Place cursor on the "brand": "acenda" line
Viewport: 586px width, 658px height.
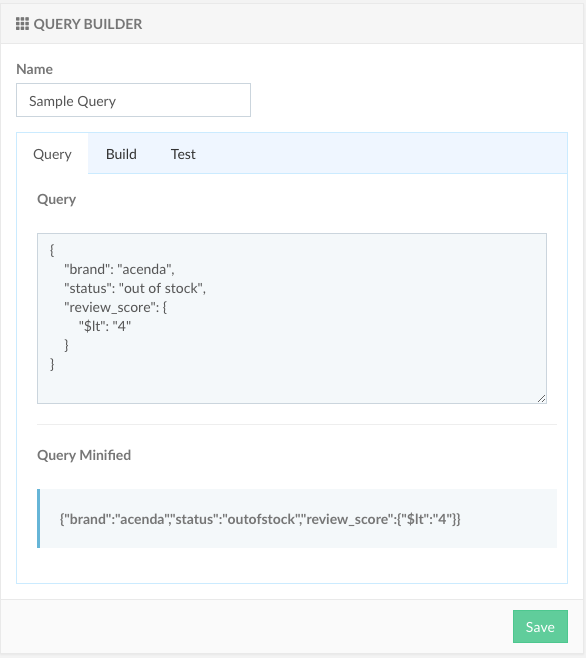pos(119,269)
